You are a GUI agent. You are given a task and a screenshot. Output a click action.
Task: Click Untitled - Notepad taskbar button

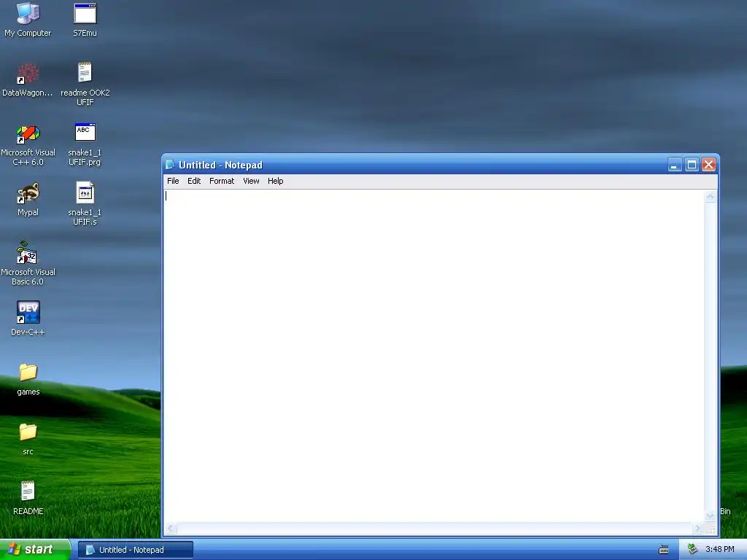pos(136,550)
